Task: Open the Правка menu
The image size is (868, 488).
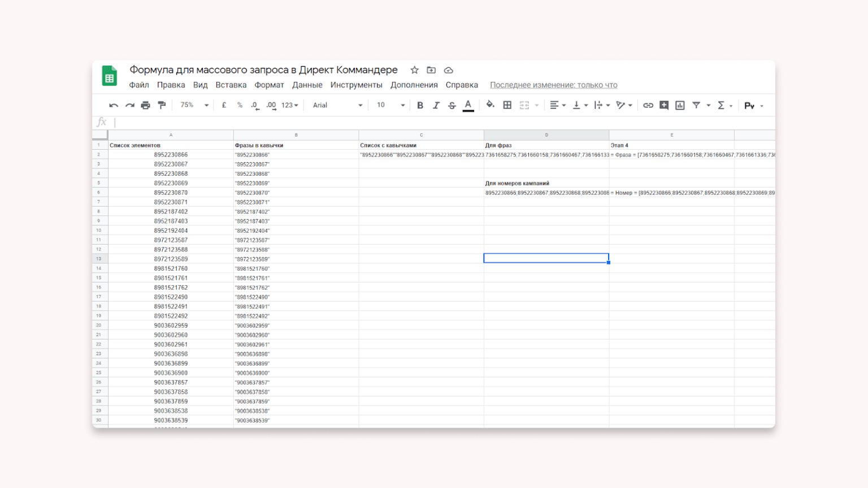Action: click(x=171, y=85)
